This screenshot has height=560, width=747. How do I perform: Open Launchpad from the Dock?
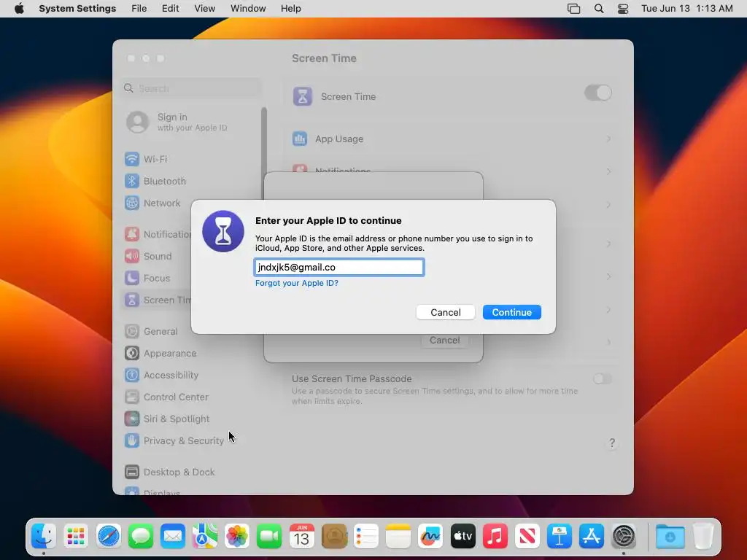point(76,536)
